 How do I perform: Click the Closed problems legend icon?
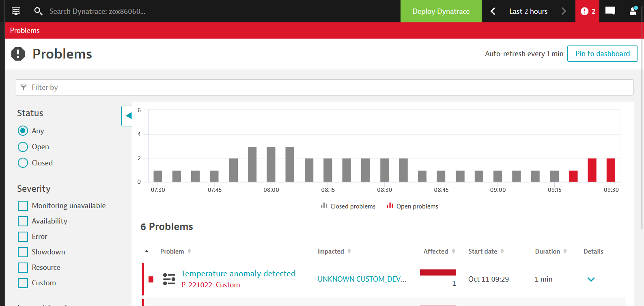coord(324,206)
